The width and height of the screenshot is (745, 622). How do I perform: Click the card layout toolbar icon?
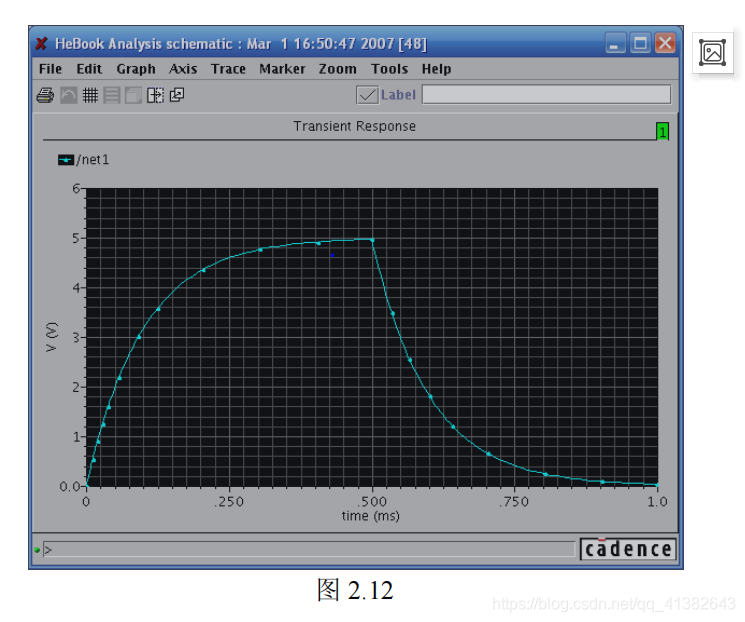click(134, 96)
